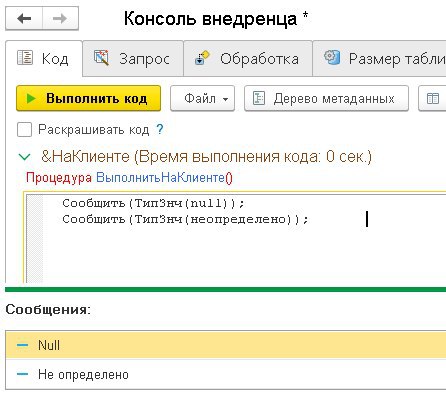Enable the Раскрашивать код checkbox
This screenshot has width=446, height=395.
pos(24,129)
